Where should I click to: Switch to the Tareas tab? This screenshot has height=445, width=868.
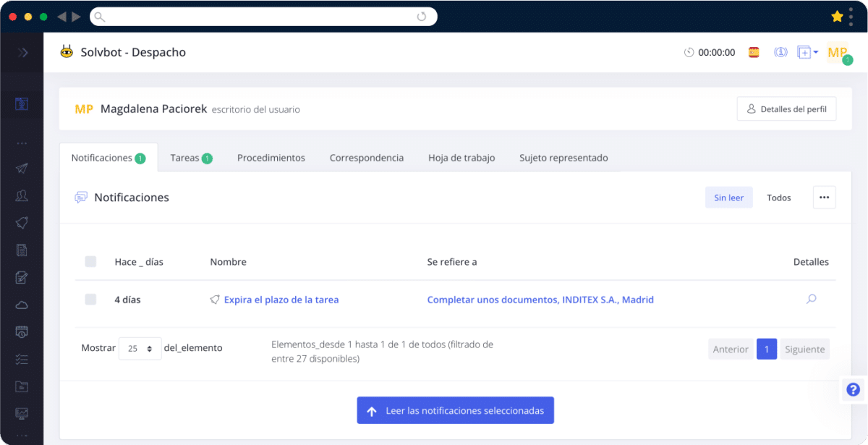(x=190, y=157)
